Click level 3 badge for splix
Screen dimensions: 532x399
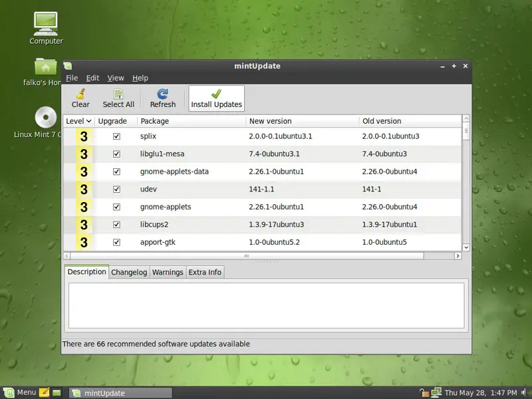coord(84,136)
